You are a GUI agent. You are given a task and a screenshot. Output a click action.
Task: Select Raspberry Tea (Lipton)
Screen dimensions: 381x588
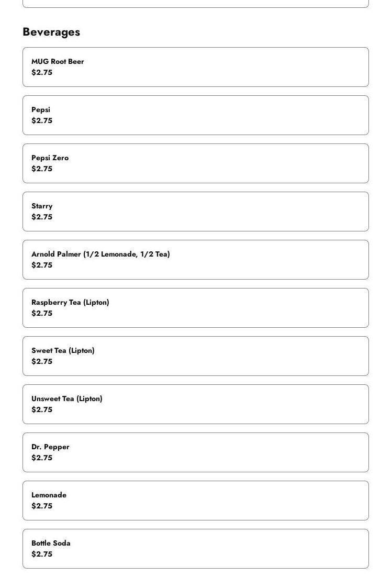(195, 308)
